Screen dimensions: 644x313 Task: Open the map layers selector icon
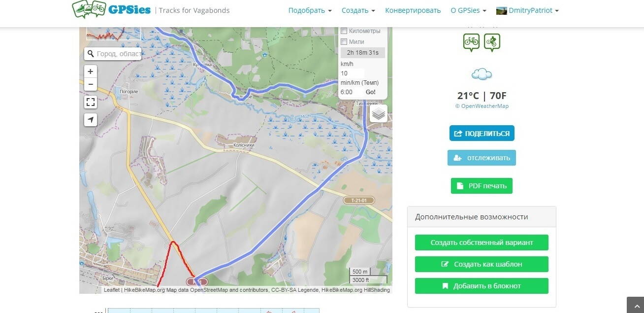click(x=379, y=113)
